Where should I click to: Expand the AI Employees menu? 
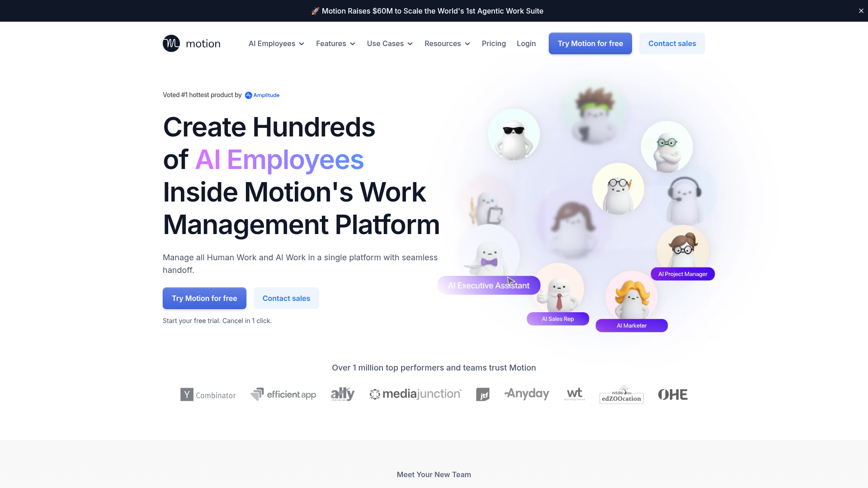[276, 43]
